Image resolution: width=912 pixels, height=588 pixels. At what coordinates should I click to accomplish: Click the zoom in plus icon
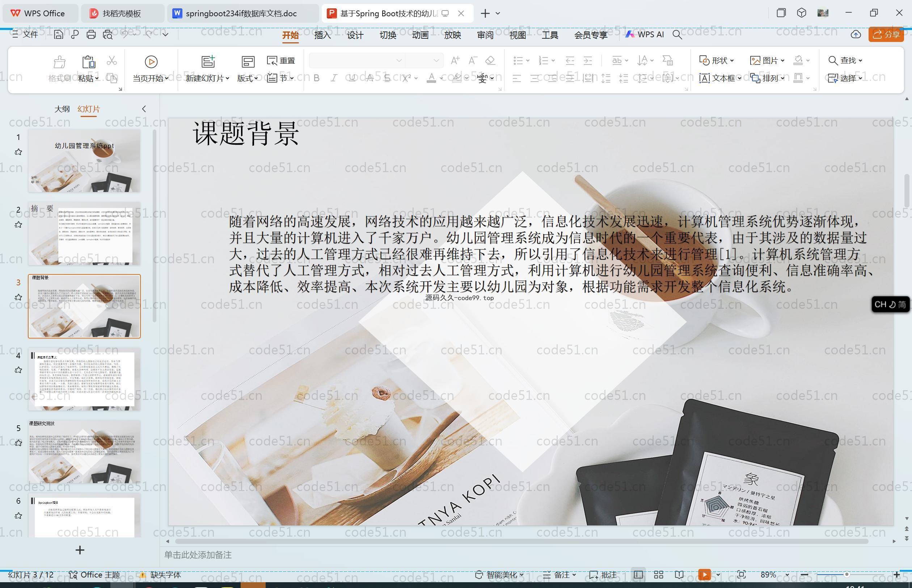[897, 575]
